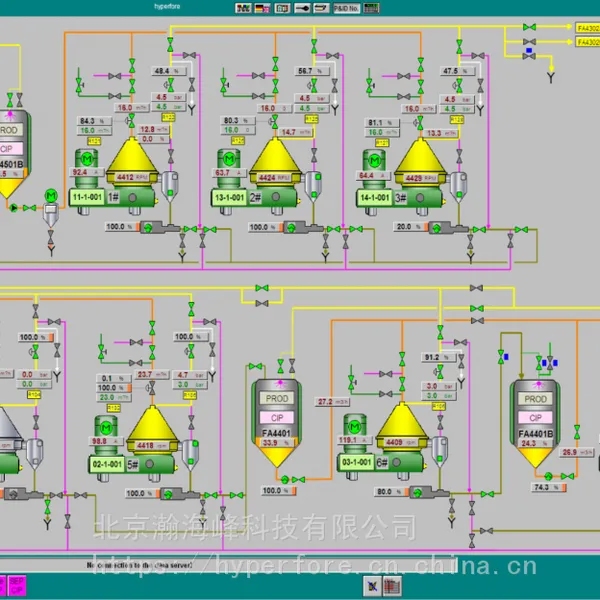Open the key login icon in top toolbar
The width and height of the screenshot is (600, 600).
(x=302, y=8)
